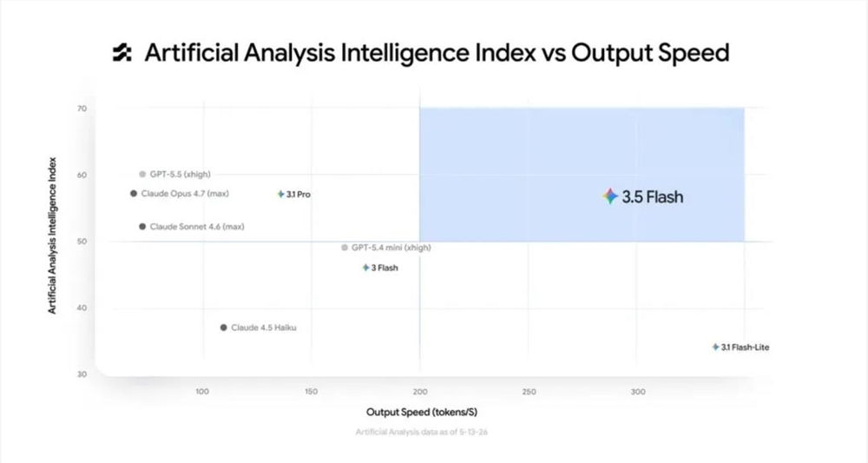Click the 200 tick on x-axis
Screen dimensions: 868x463
[x=420, y=392]
